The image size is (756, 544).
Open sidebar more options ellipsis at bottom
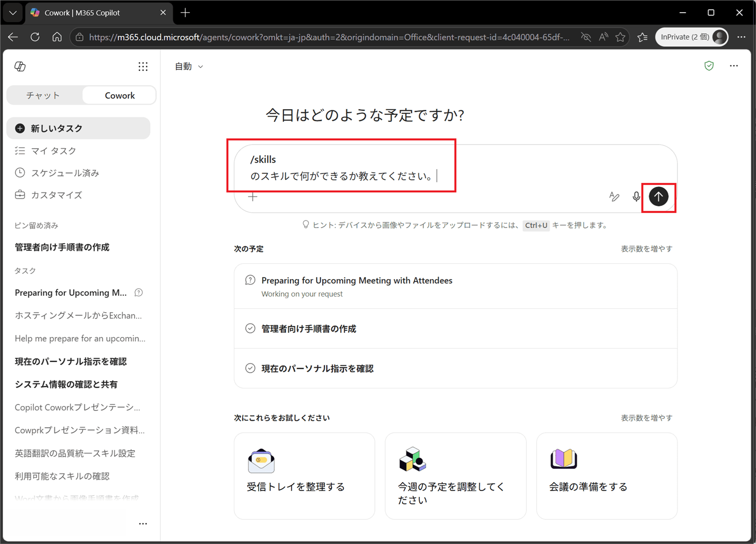[143, 524]
